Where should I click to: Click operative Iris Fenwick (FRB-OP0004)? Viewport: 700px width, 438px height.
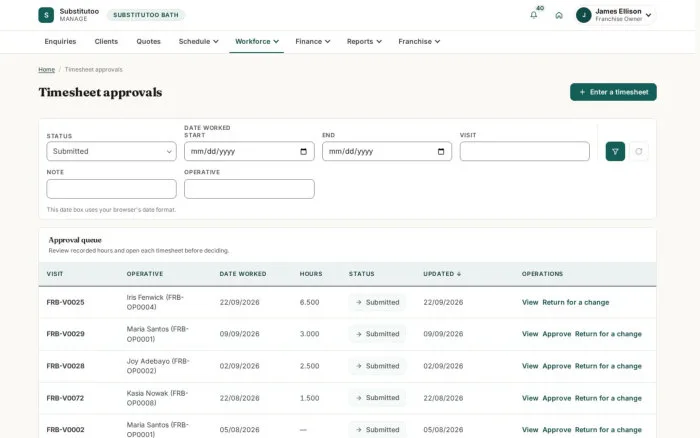[155, 302]
